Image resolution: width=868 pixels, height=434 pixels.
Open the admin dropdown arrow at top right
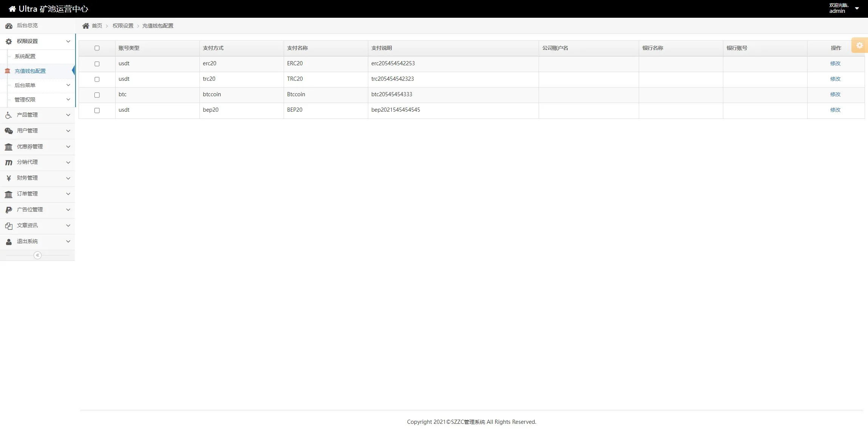[x=857, y=8]
